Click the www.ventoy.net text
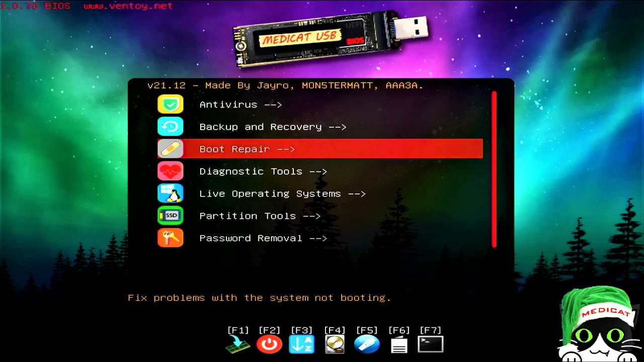This screenshot has height=362, width=644. pyautogui.click(x=128, y=6)
